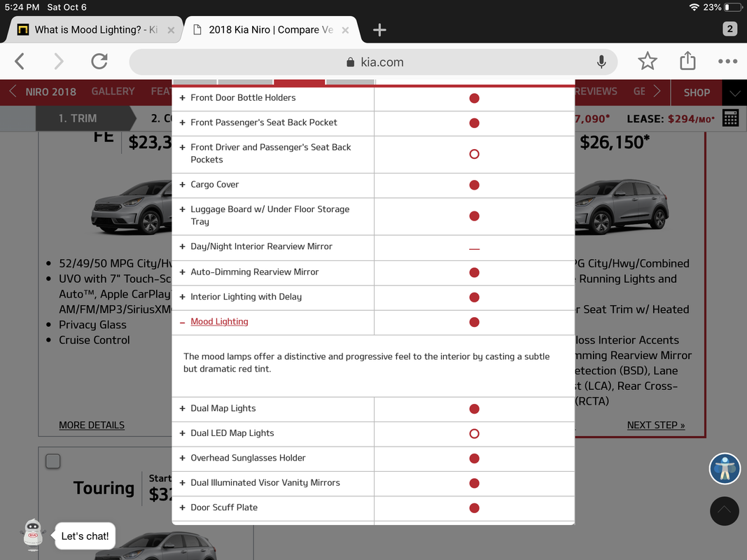Click the $26,150 price text
The width and height of the screenshot is (747, 560).
614,142
